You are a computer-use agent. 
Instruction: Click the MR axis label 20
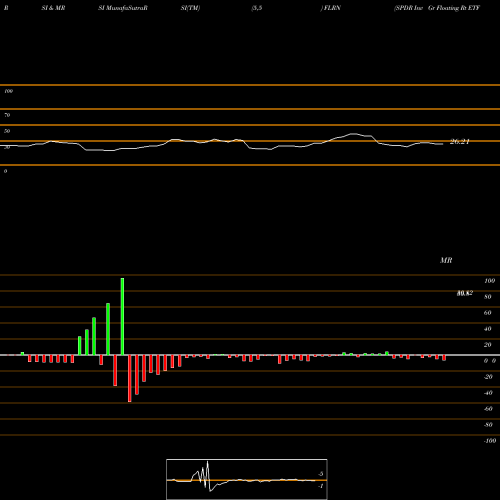(x=487, y=345)
